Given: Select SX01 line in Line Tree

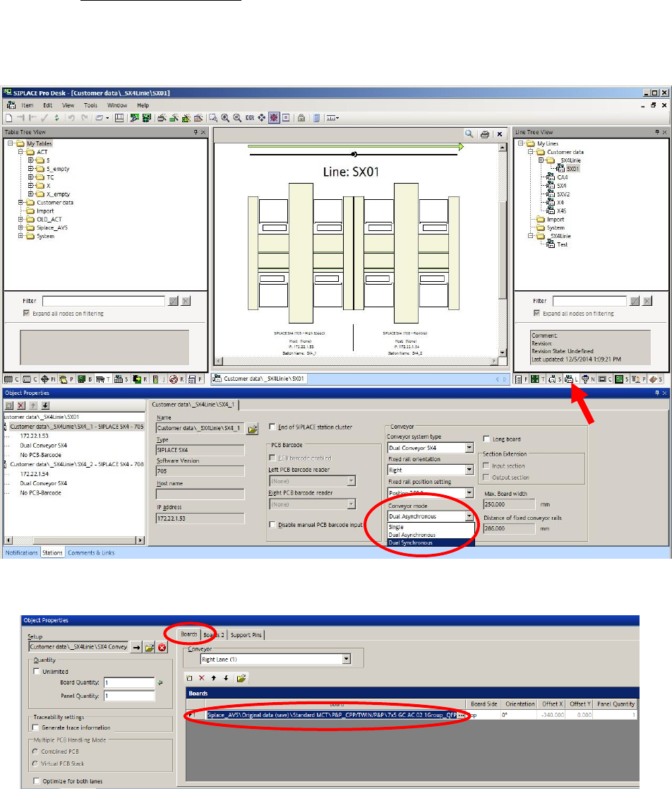Looking at the screenshot, I should click(x=573, y=169).
